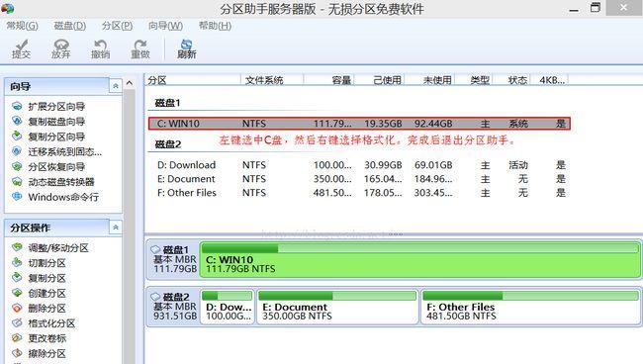
Task: Click the 磁盘1 group label in list
Action: [168, 103]
